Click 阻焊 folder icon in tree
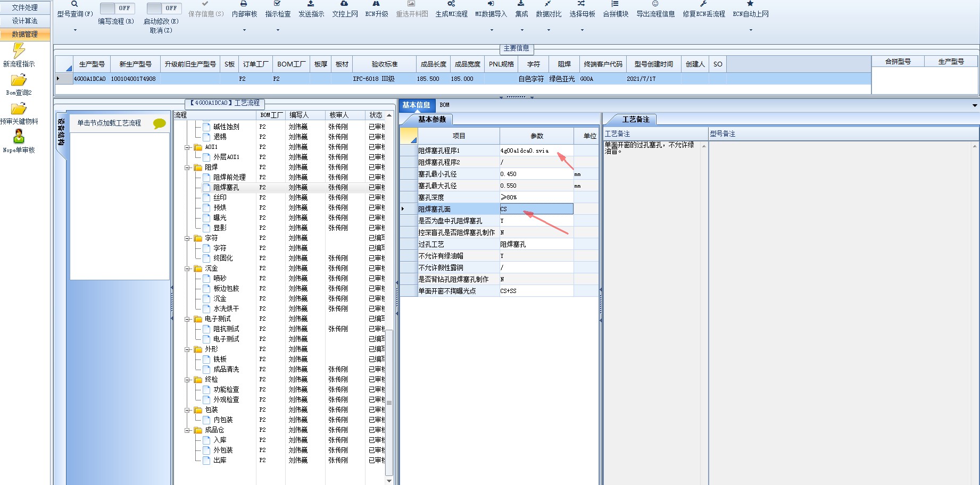Viewport: 980px width, 485px height. click(198, 167)
